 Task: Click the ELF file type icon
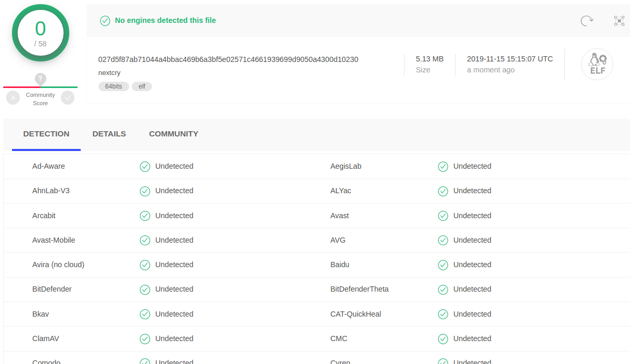[x=597, y=65]
